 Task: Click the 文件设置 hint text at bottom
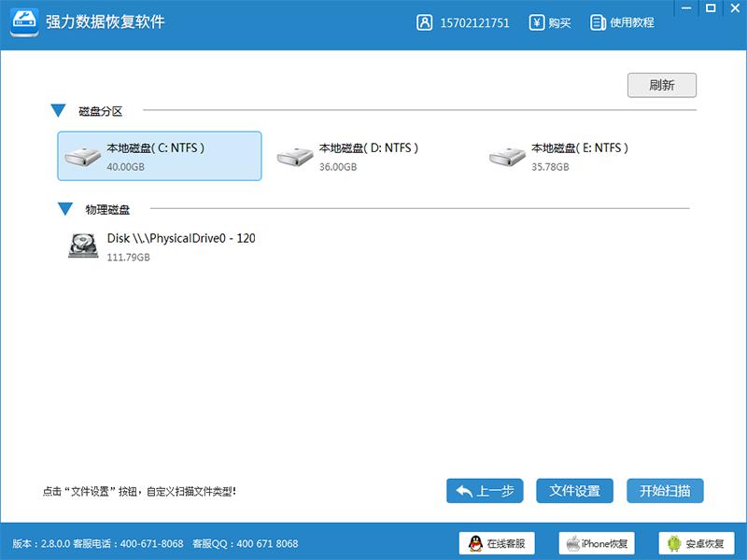point(139,492)
